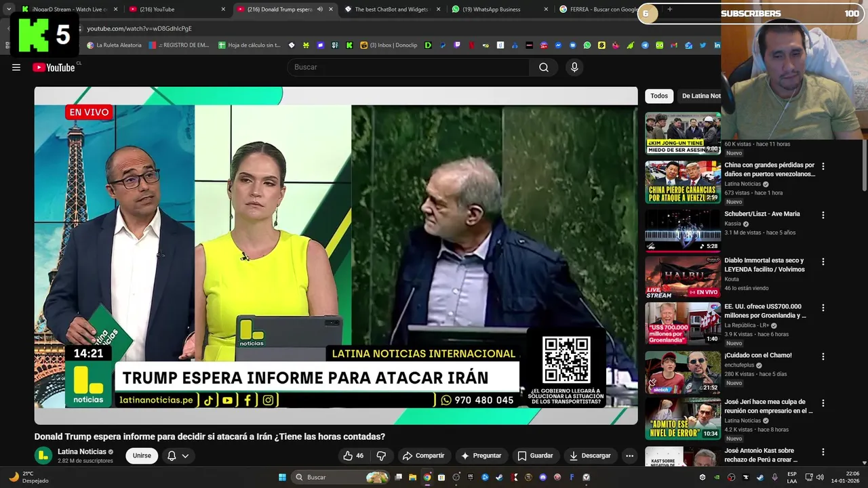Open the Kim Jong-un video thumbnail
Viewport: 868px width, 488px height.
(x=683, y=134)
